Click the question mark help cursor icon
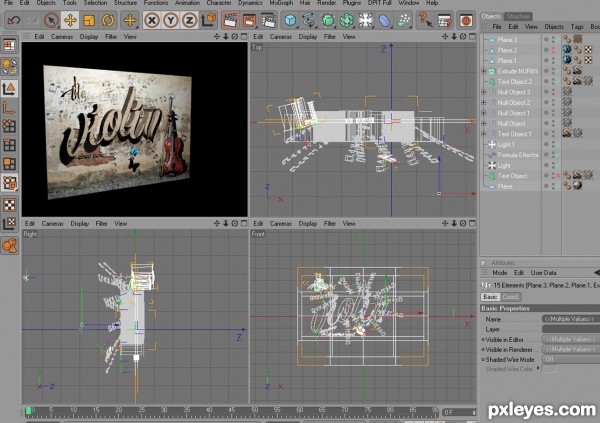The width and height of the screenshot is (600, 423). coord(425,20)
